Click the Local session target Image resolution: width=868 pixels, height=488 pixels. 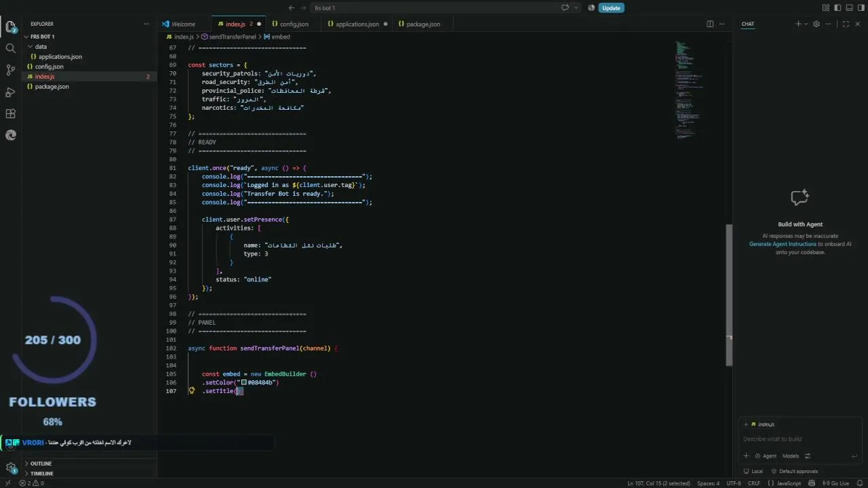(x=753, y=471)
